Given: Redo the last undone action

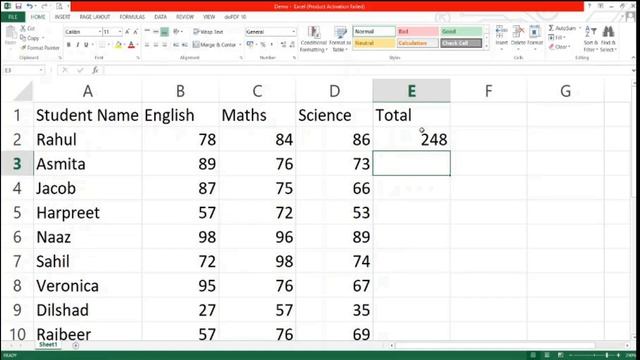Looking at the screenshot, I should [44, 6].
